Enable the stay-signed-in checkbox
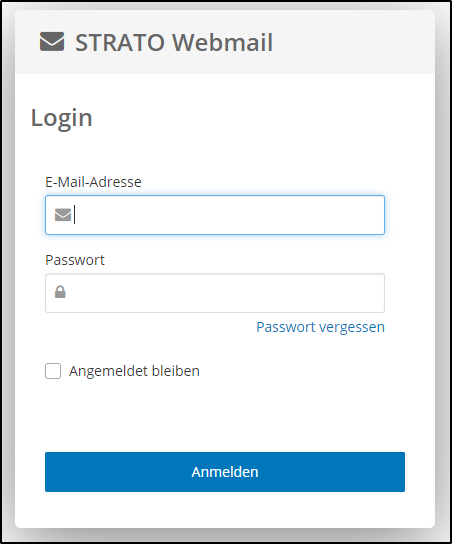Viewport: 452px width, 544px height. pyautogui.click(x=53, y=371)
